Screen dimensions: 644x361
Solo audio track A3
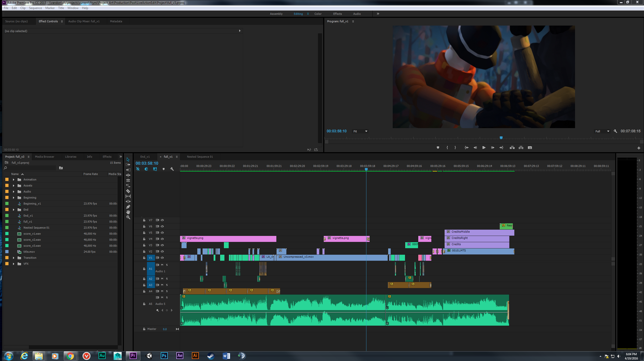[x=167, y=285]
